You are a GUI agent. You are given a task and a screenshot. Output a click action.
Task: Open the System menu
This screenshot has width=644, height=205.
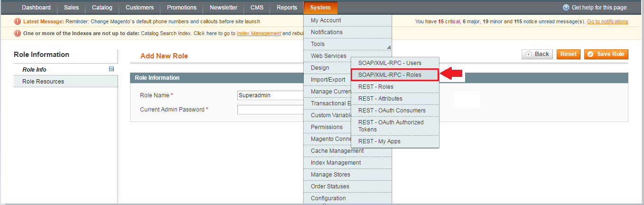(320, 8)
